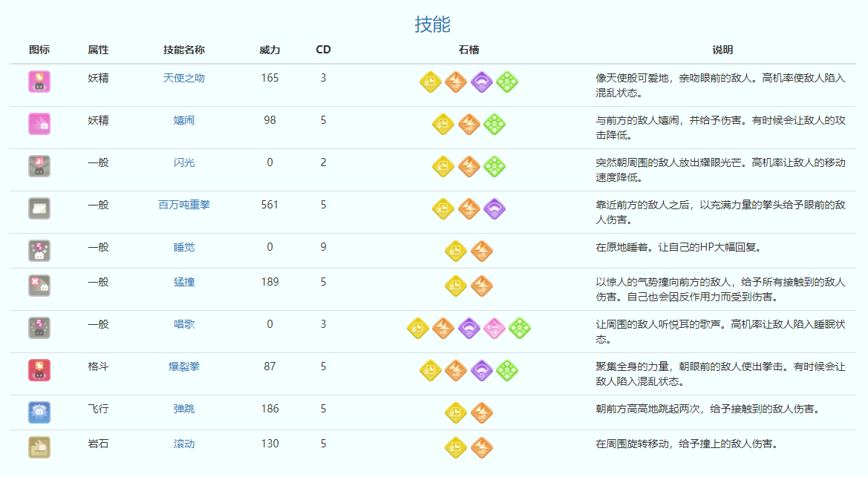Click the green stone slot in 天使之吻 row

507,82
